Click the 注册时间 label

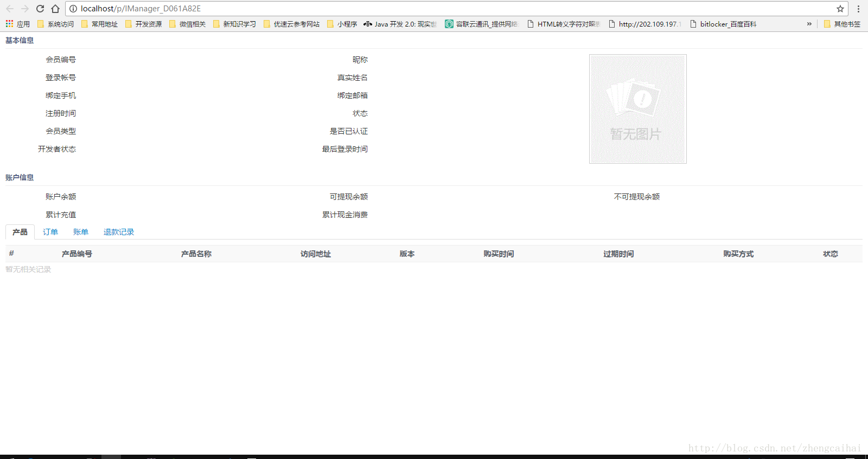point(61,113)
